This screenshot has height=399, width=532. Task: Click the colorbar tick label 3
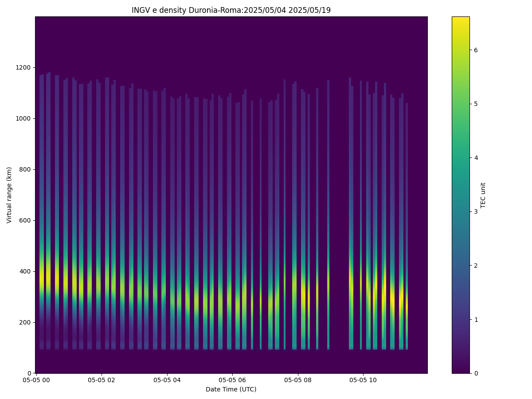[x=476, y=211]
